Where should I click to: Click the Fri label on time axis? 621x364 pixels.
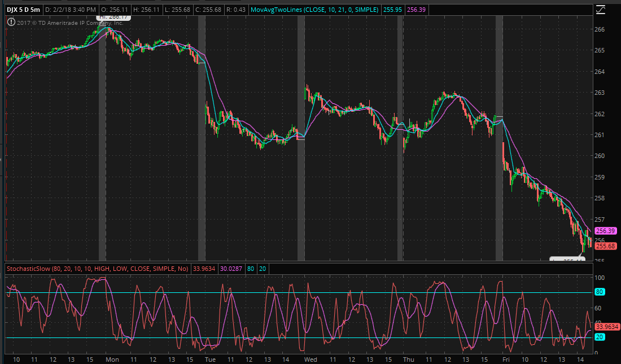[506, 359]
